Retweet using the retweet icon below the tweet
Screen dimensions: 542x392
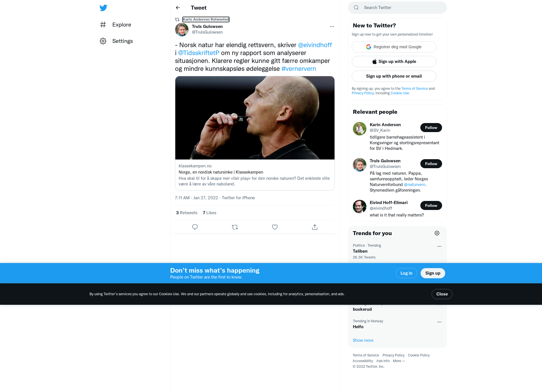point(235,227)
